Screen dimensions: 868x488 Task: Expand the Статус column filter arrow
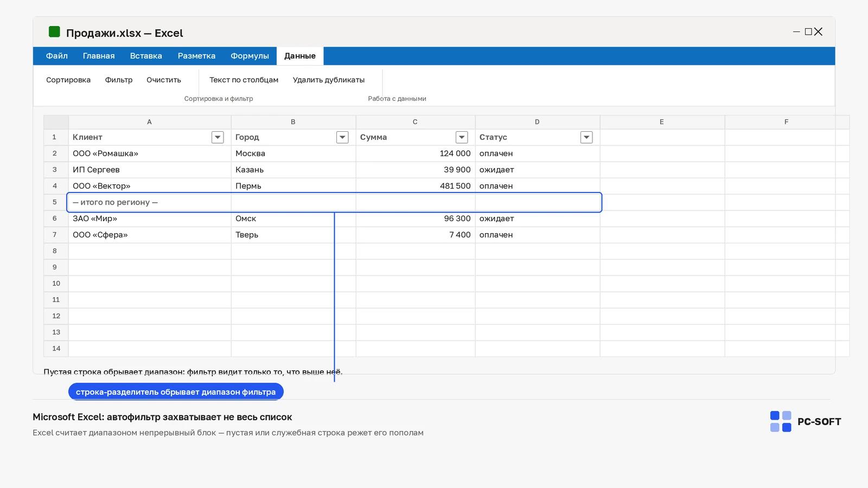(586, 137)
